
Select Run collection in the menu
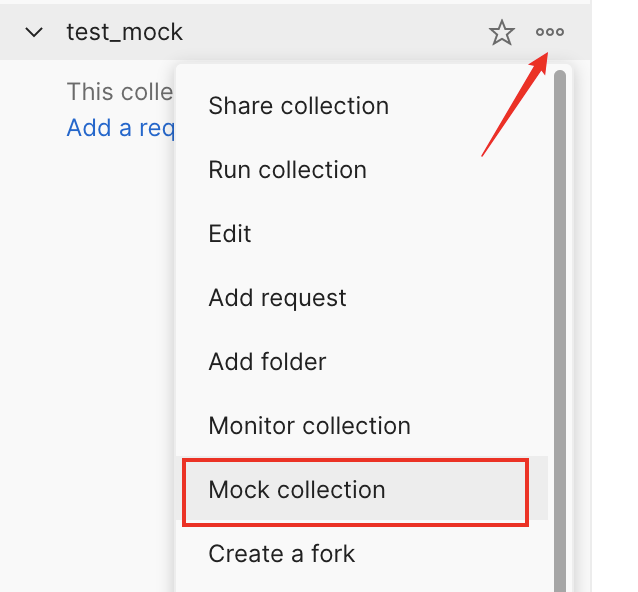[287, 170]
